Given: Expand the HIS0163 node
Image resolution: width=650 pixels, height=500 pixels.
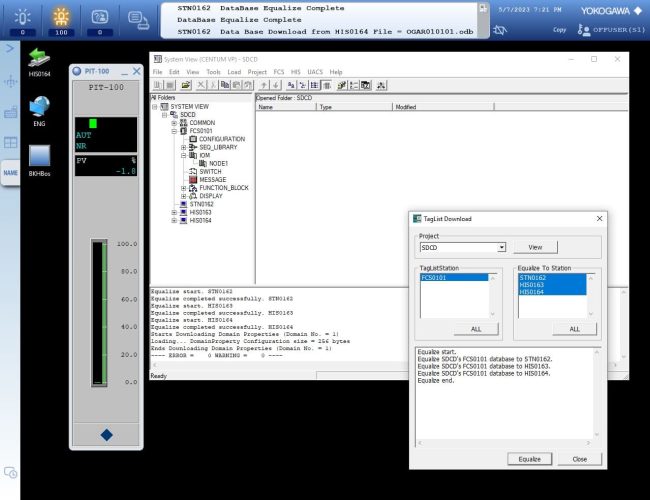Looking at the screenshot, I should click(174, 212).
